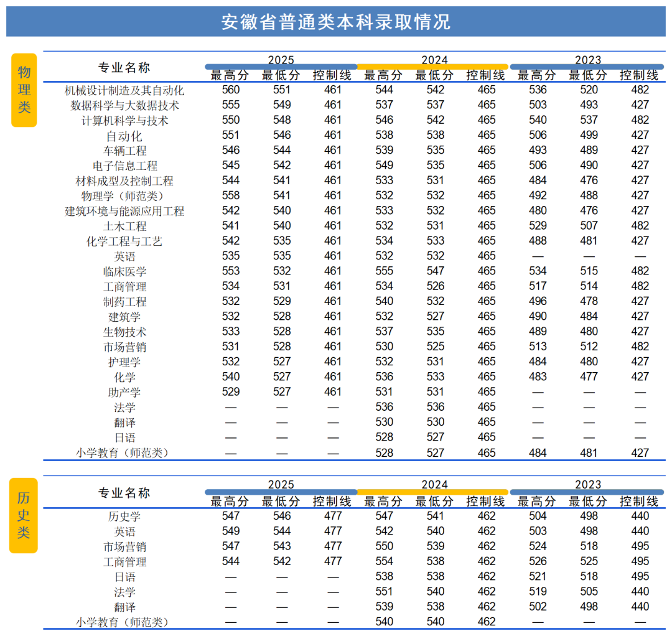
Task: Click the 历史学 row label
Action: pyautogui.click(x=124, y=517)
